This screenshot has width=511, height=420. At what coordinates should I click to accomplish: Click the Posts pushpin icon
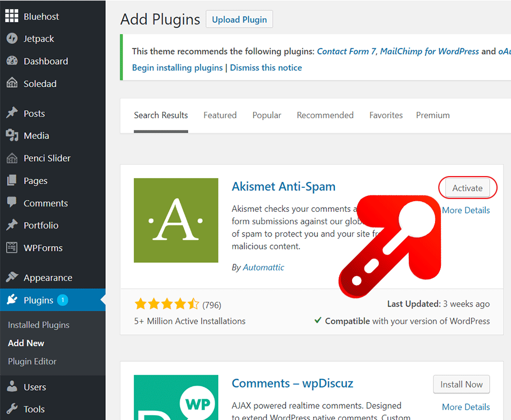[x=12, y=113]
